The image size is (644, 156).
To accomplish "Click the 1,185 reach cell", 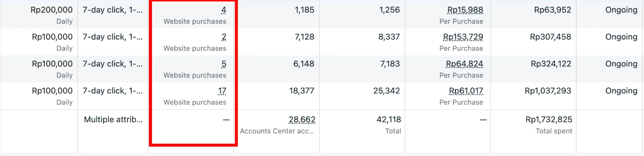I will point(304,10).
